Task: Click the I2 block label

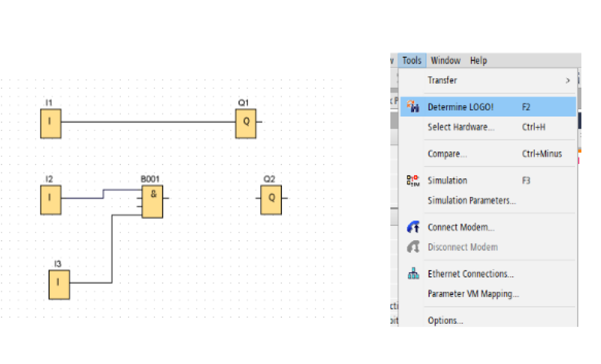Action: 49,179
